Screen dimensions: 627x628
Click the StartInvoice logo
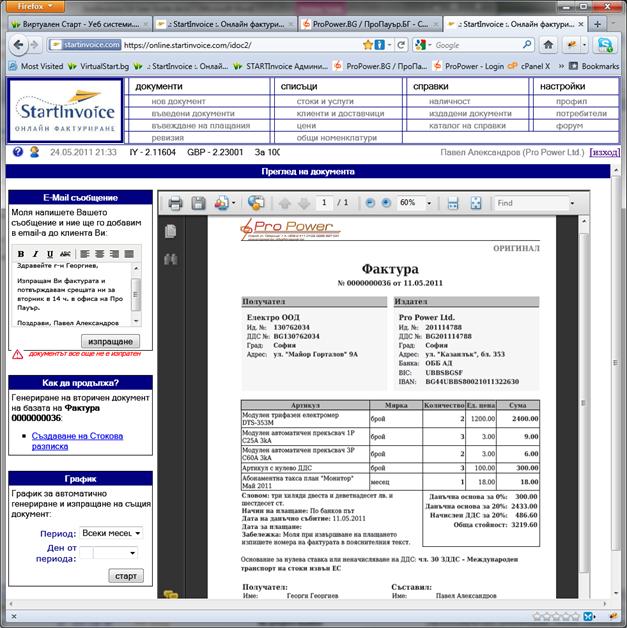point(65,111)
